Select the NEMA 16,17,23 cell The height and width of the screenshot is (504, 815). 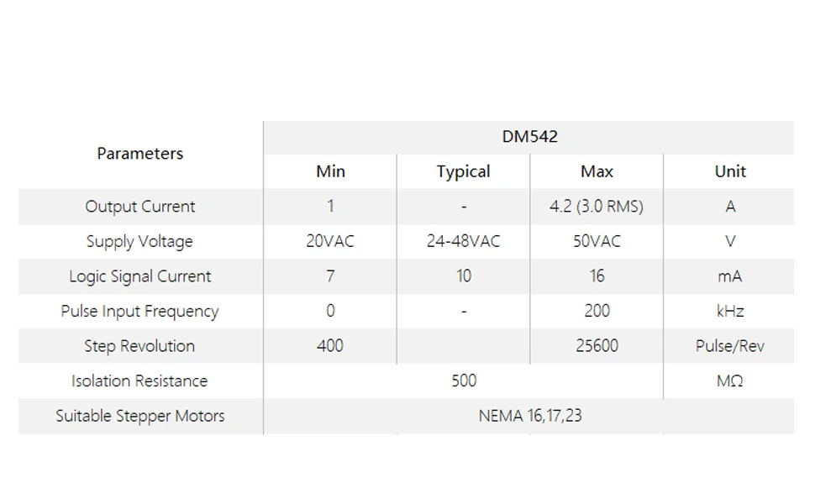(529, 416)
